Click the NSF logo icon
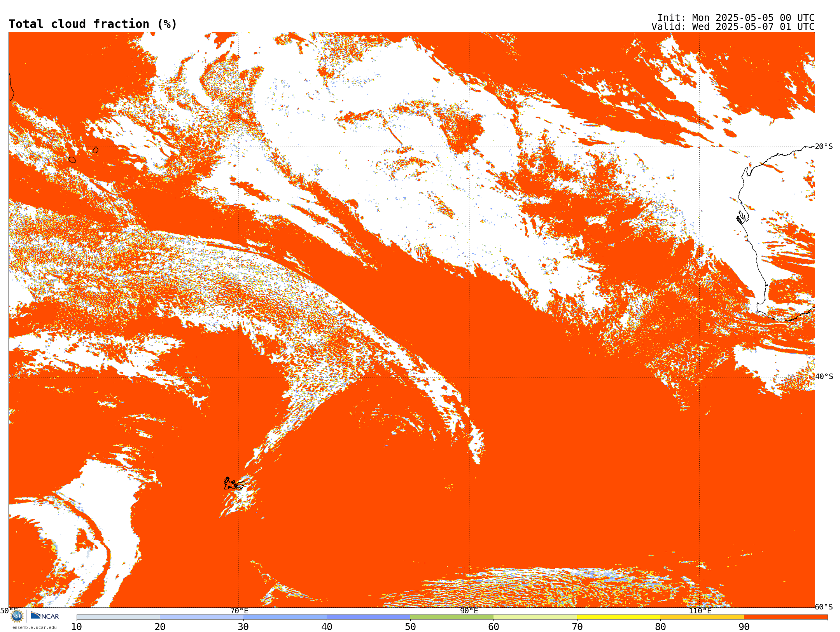Screen dimensions: 840x632 (17, 616)
